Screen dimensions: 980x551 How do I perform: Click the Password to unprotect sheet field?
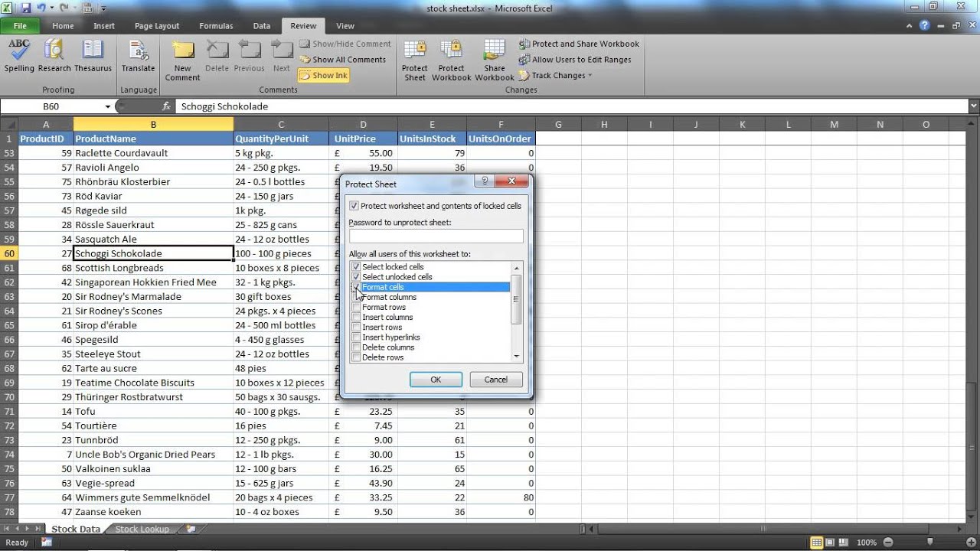436,236
